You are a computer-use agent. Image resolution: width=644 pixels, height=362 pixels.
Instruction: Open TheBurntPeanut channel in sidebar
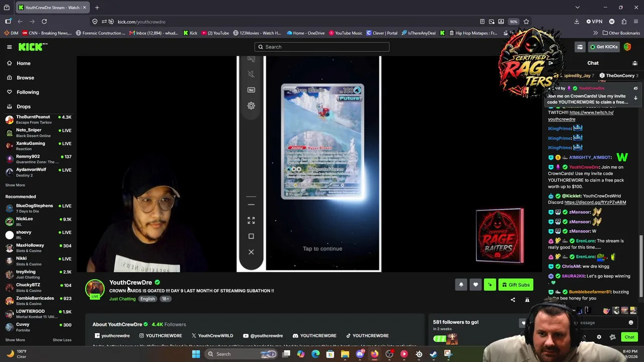pyautogui.click(x=38, y=120)
